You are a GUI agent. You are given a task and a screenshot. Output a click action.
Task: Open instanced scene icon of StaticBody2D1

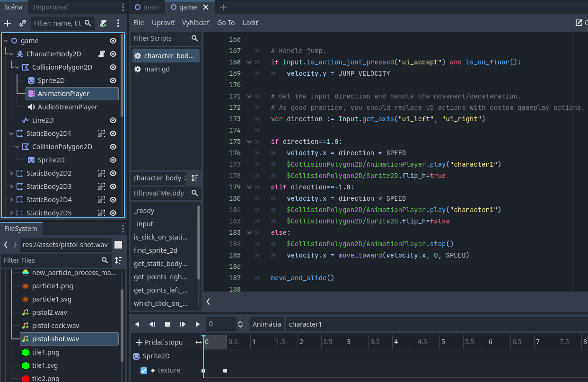[x=101, y=133]
